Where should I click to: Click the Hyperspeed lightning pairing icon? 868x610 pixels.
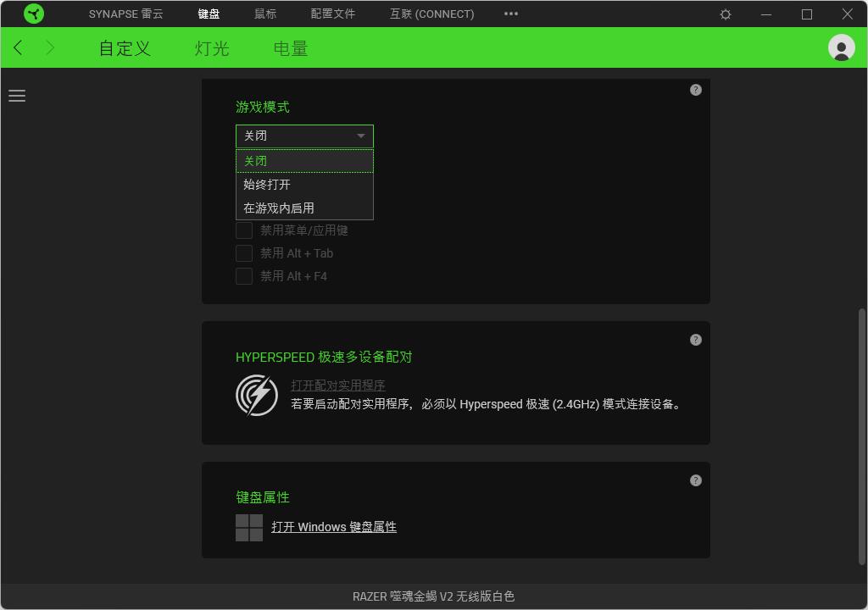tap(256, 396)
